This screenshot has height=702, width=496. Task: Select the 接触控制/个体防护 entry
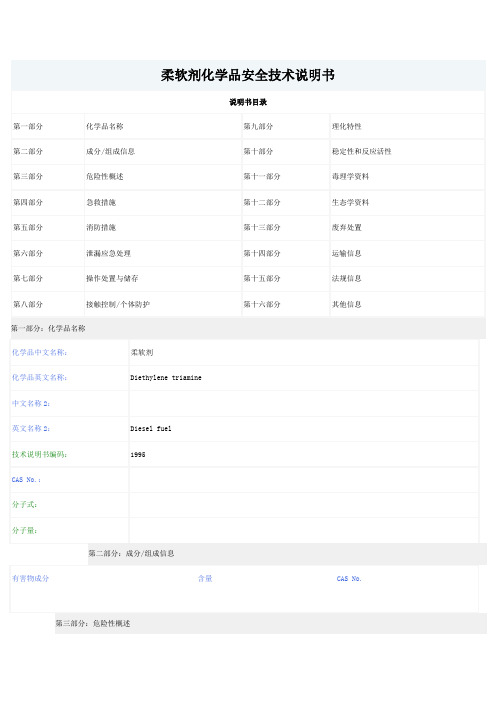tap(118, 304)
